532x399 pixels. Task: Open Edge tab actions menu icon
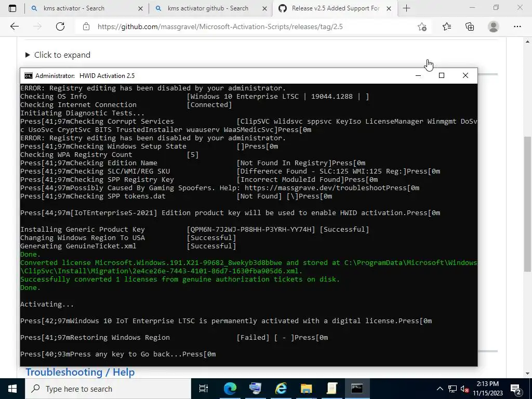click(12, 8)
